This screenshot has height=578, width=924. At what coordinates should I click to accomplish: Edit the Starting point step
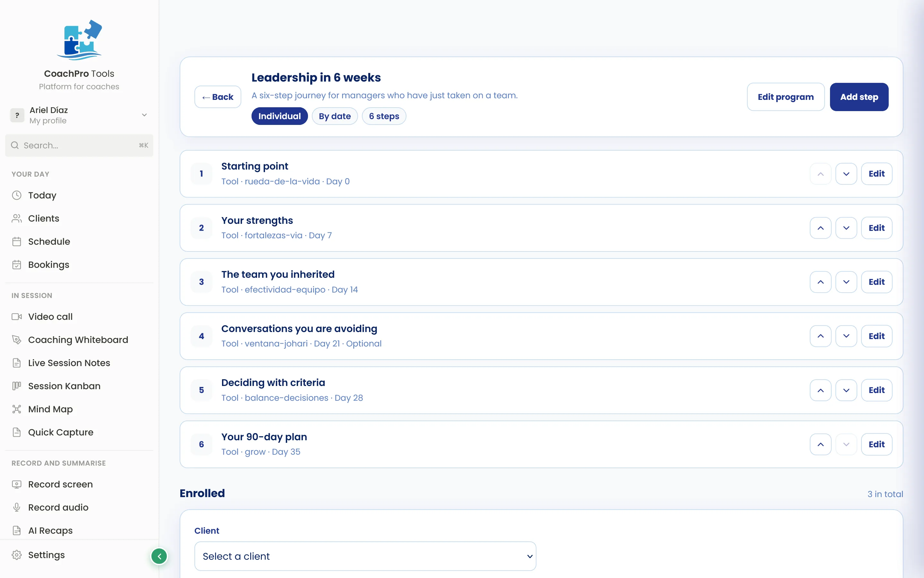[x=877, y=174]
